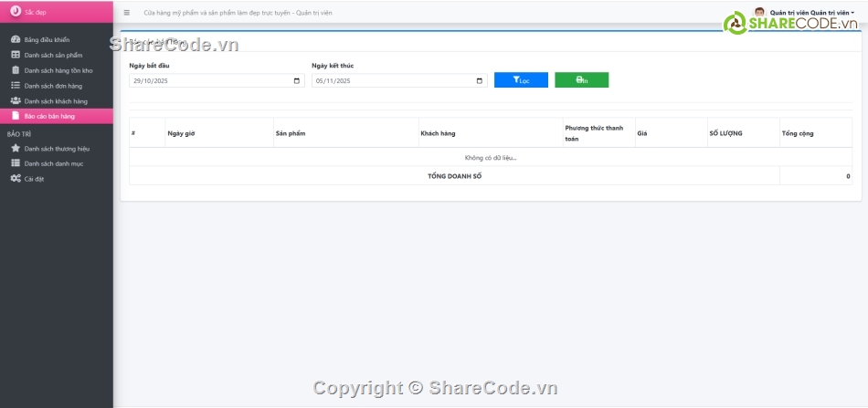This screenshot has height=408, width=868.
Task: Click the Sắc đẹp logo icon
Action: pyautogui.click(x=15, y=12)
